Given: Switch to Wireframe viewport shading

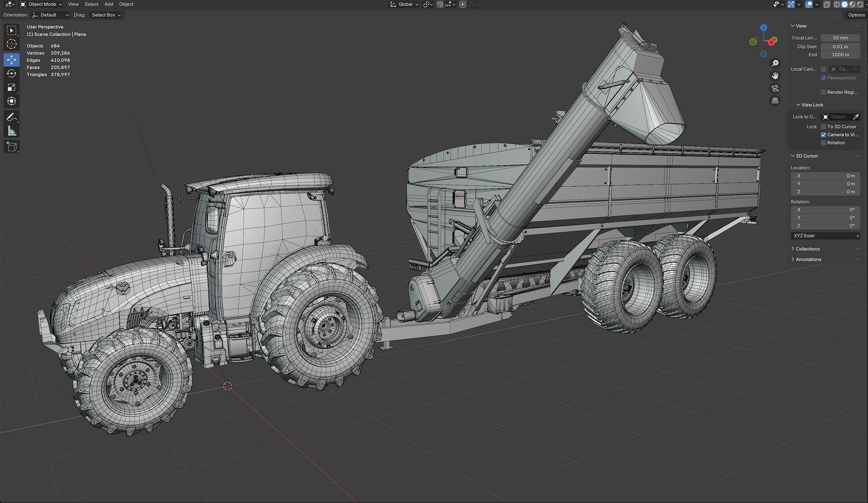Looking at the screenshot, I should coord(837,4).
